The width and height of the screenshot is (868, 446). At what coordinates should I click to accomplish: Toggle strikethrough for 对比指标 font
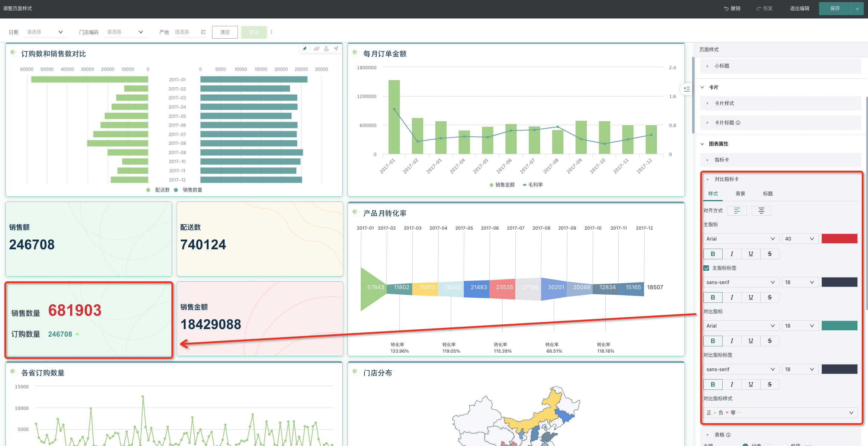pyautogui.click(x=769, y=341)
